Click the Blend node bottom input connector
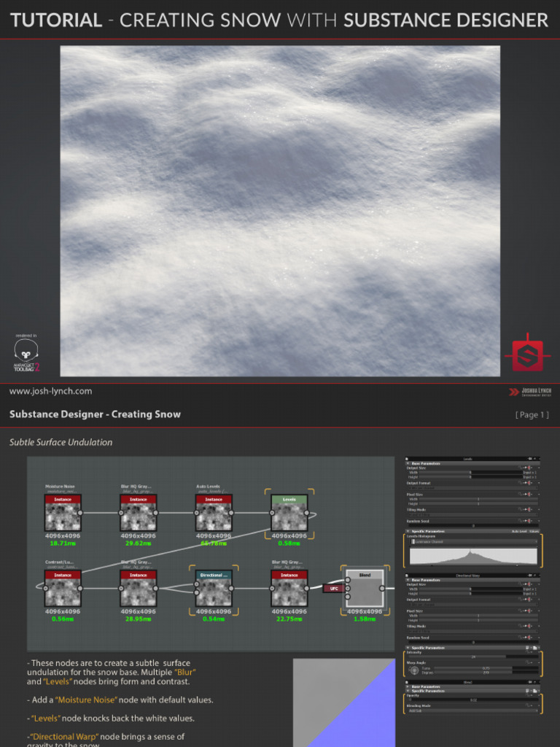560x747 pixels. coord(348,597)
